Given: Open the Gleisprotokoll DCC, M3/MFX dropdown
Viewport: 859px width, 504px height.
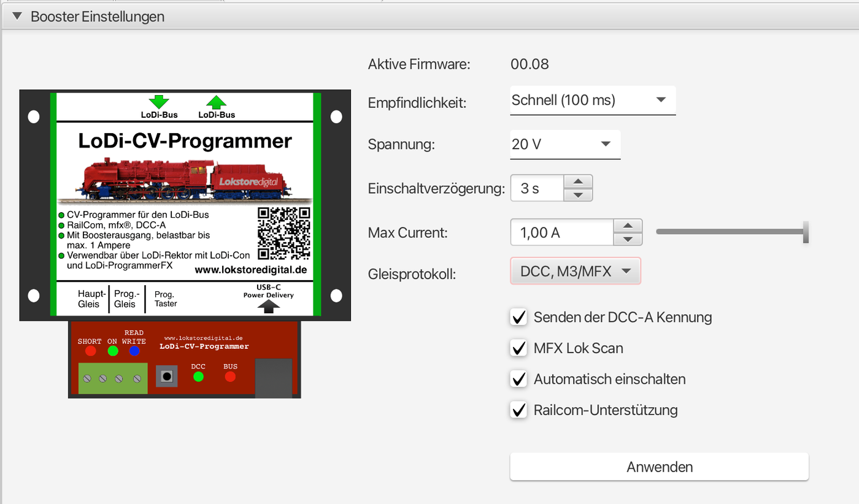Looking at the screenshot, I should coord(576,271).
